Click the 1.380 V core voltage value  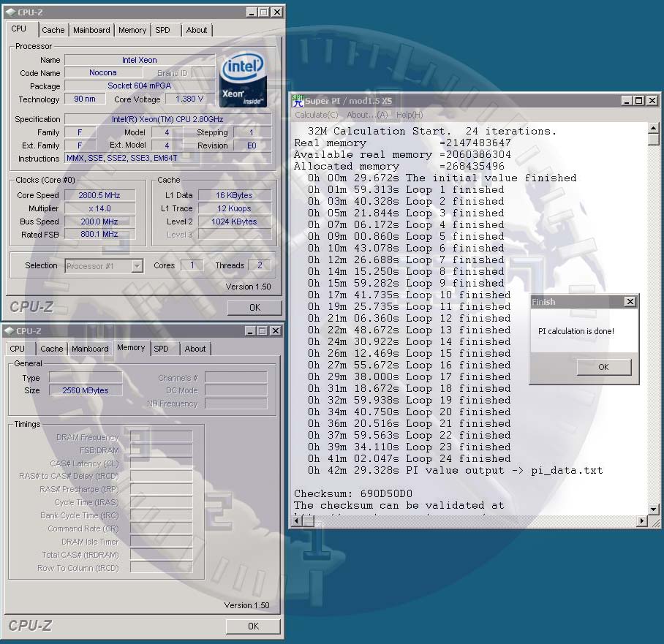189,99
